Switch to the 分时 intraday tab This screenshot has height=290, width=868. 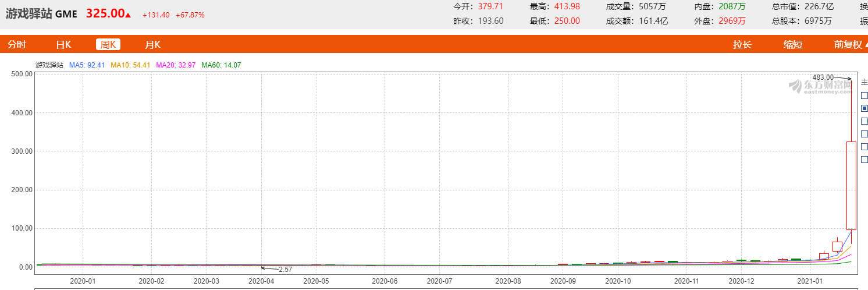pos(17,45)
